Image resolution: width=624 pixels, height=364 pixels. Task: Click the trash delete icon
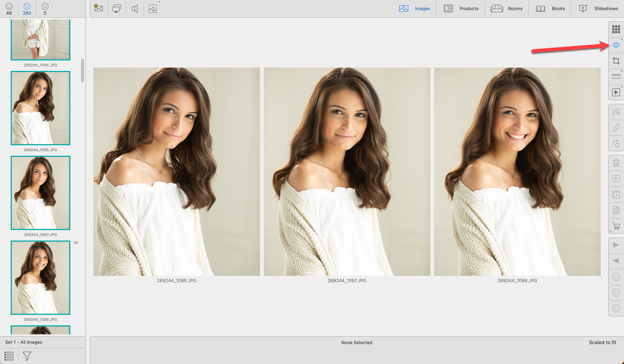(x=616, y=163)
